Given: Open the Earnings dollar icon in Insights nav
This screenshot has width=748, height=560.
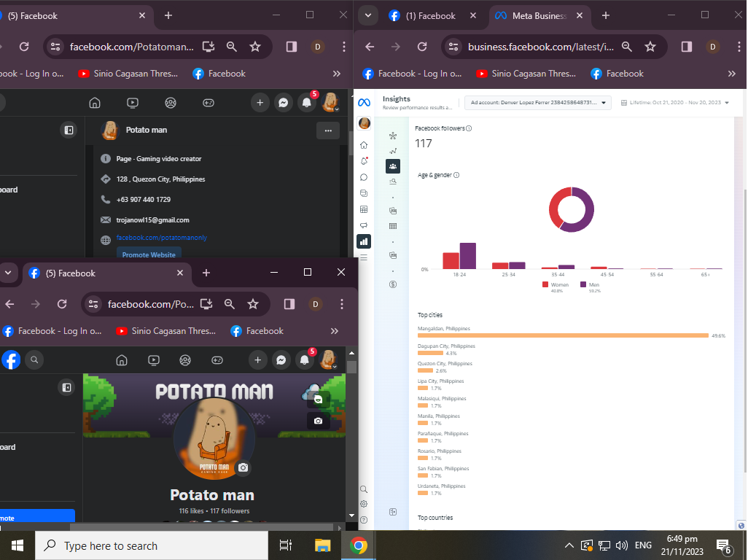Looking at the screenshot, I should (393, 284).
